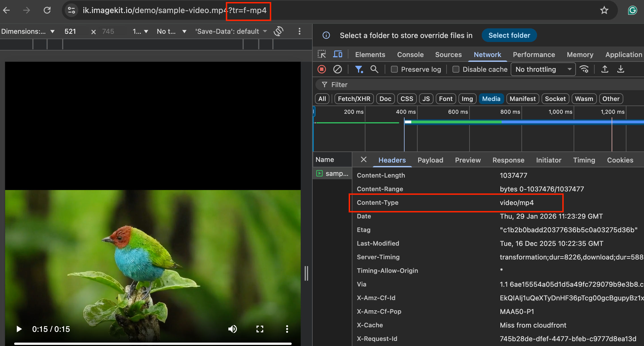644x346 pixels.
Task: Select the inspect element tool
Action: tap(322, 54)
